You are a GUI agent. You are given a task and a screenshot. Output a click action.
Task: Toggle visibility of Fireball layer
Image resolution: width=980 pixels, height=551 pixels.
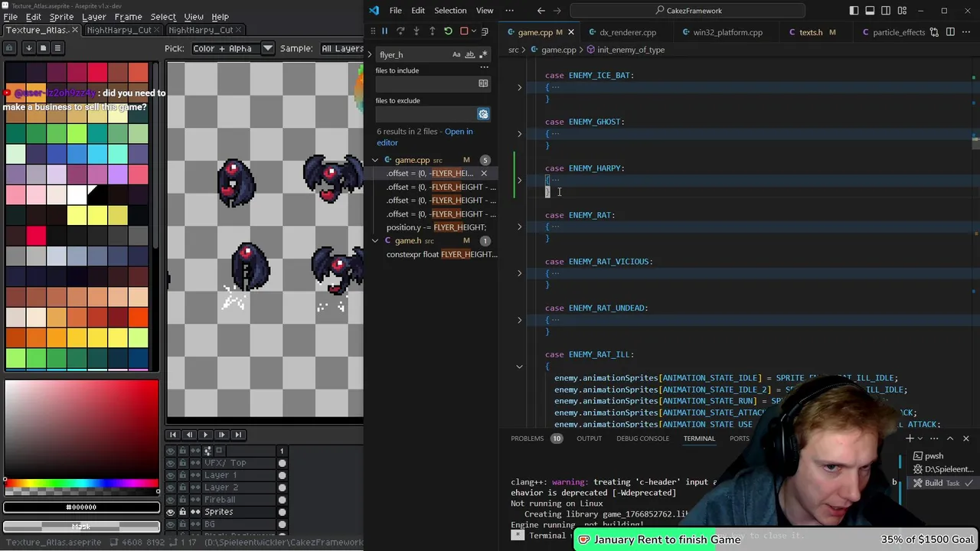[170, 500]
